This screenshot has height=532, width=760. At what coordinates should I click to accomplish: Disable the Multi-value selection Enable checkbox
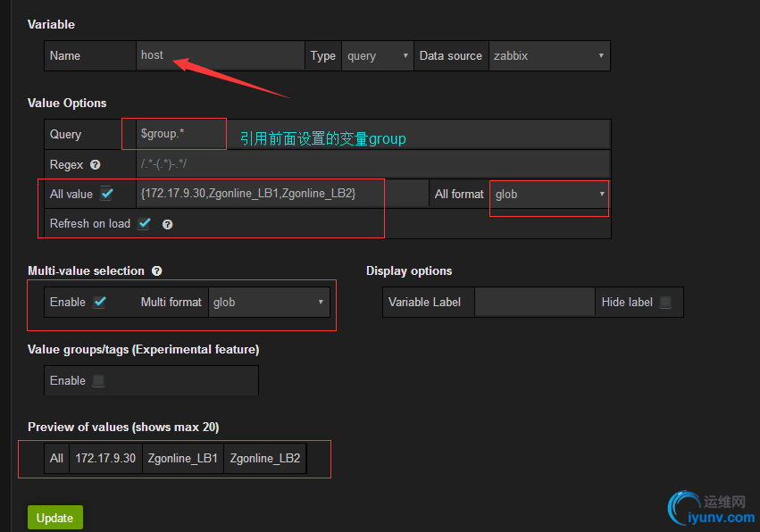tap(100, 302)
